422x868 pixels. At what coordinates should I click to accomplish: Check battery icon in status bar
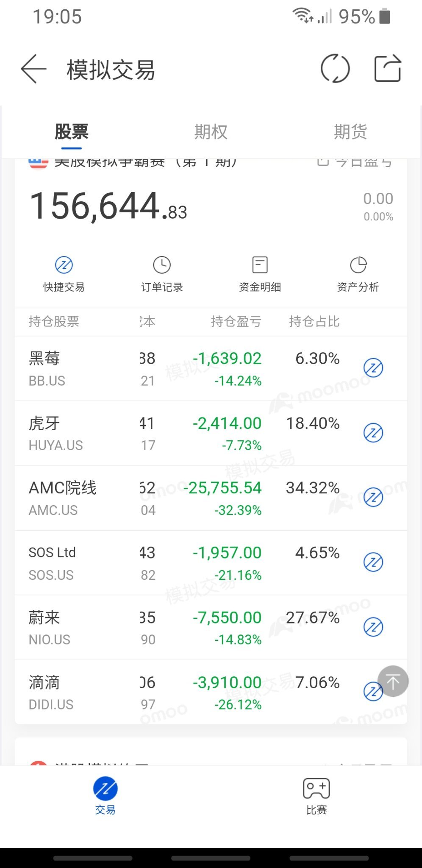(385, 17)
